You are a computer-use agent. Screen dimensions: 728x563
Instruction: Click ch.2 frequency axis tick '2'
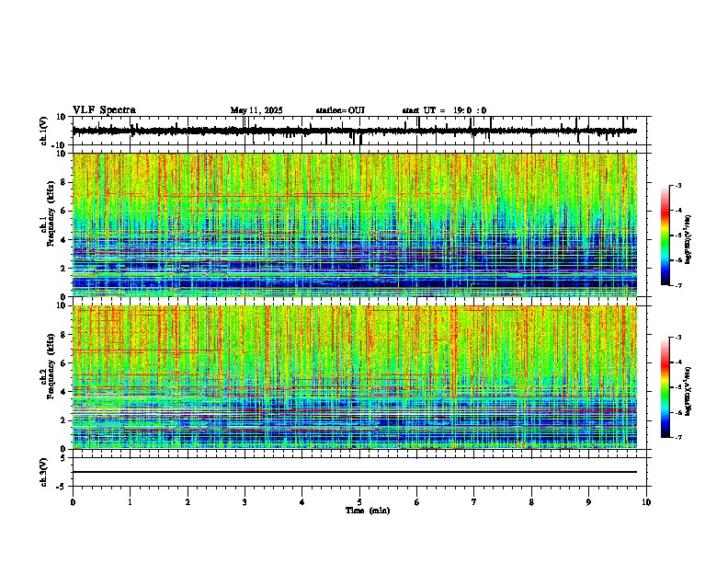[x=64, y=420]
